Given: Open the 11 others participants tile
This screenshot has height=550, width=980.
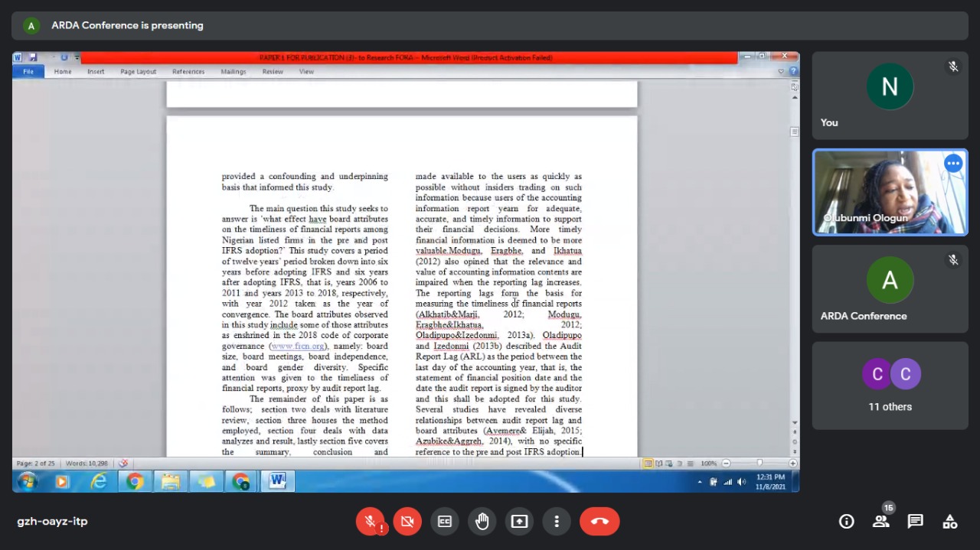Looking at the screenshot, I should coord(890,386).
